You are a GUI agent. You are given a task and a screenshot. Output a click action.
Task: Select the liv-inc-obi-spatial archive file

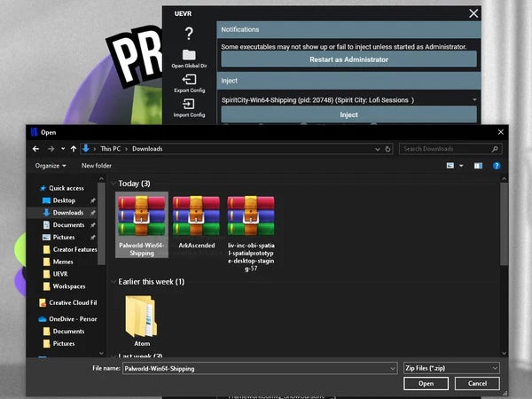(251, 233)
